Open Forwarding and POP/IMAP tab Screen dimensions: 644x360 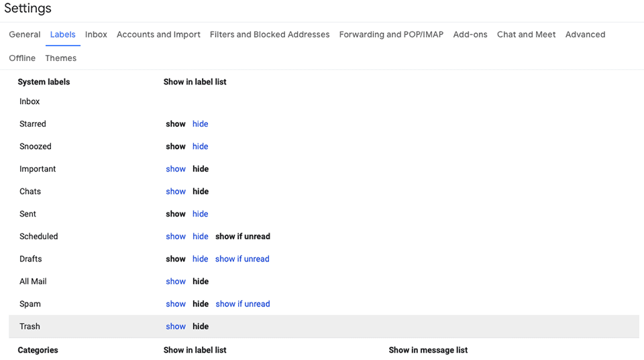391,35
